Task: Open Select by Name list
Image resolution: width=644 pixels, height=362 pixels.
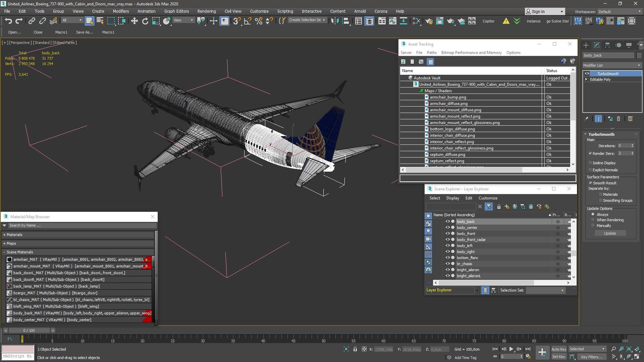Action: coord(100,21)
